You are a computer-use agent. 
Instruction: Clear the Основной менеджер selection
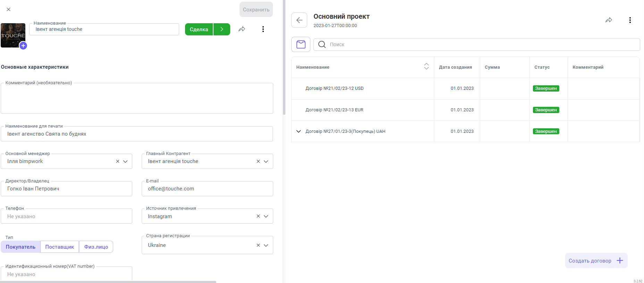point(118,161)
